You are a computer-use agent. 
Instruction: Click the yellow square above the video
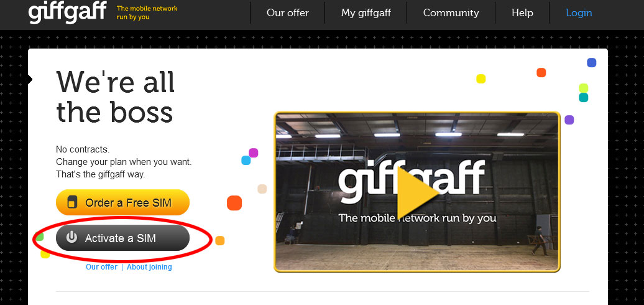pyautogui.click(x=481, y=78)
